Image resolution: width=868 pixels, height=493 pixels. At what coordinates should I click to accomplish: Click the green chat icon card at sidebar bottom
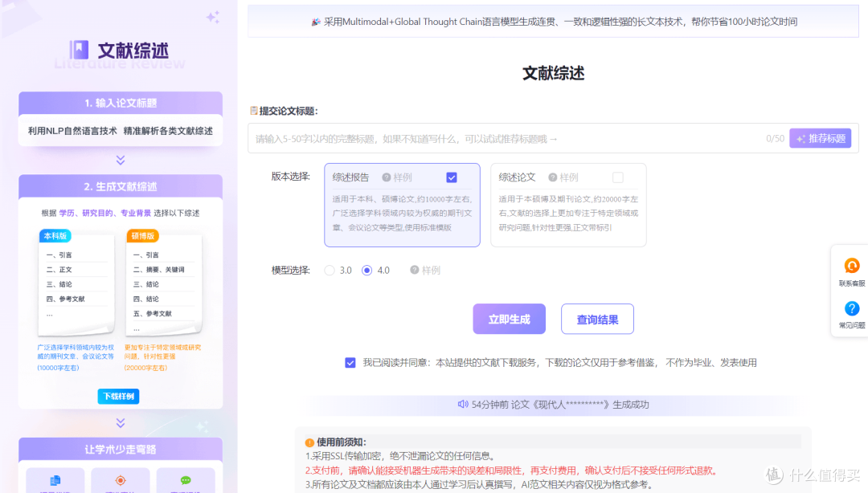pos(186,480)
